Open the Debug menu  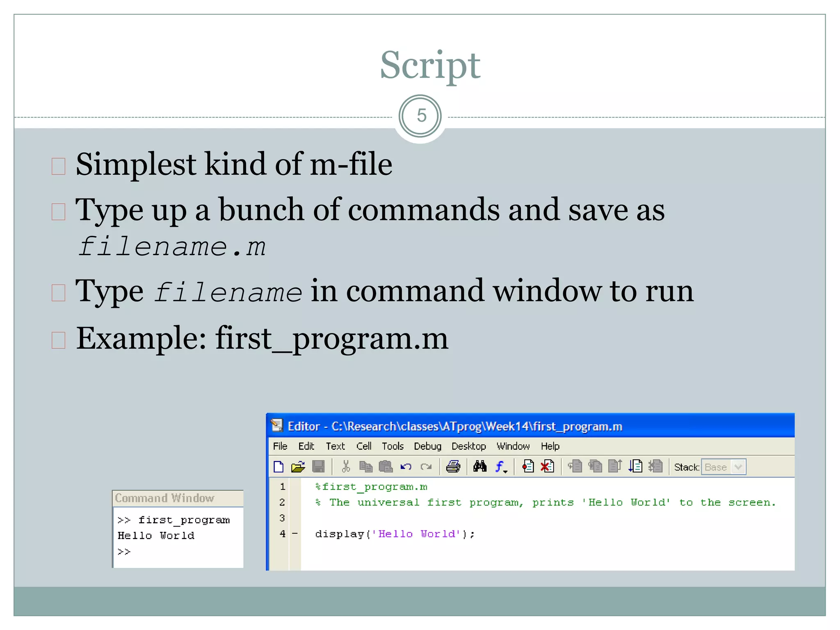[x=427, y=446]
